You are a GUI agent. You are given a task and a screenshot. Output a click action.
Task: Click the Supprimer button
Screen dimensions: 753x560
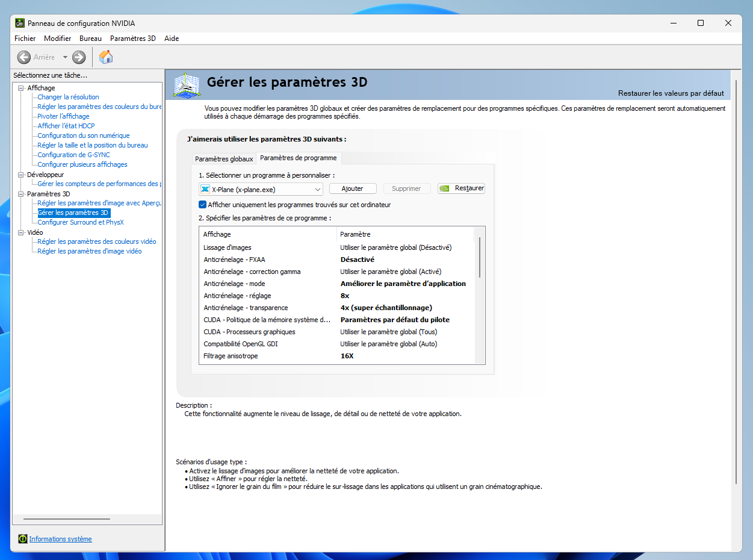point(406,188)
